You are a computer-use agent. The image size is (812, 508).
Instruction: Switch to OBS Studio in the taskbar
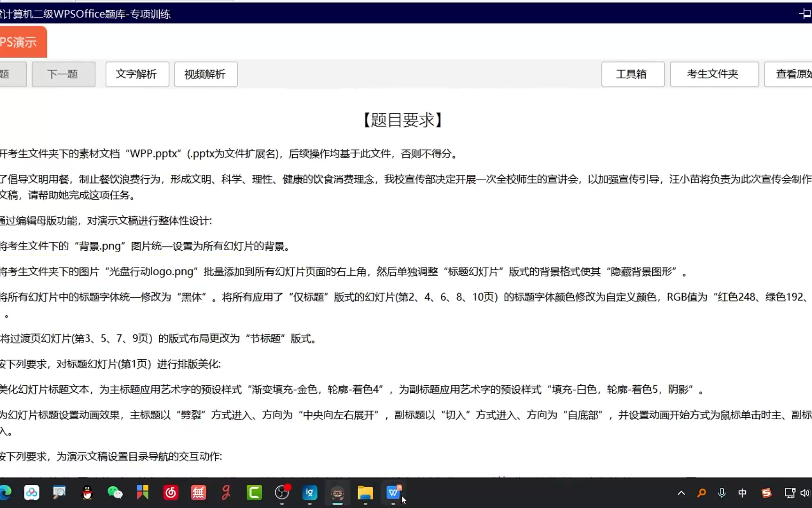point(282,492)
